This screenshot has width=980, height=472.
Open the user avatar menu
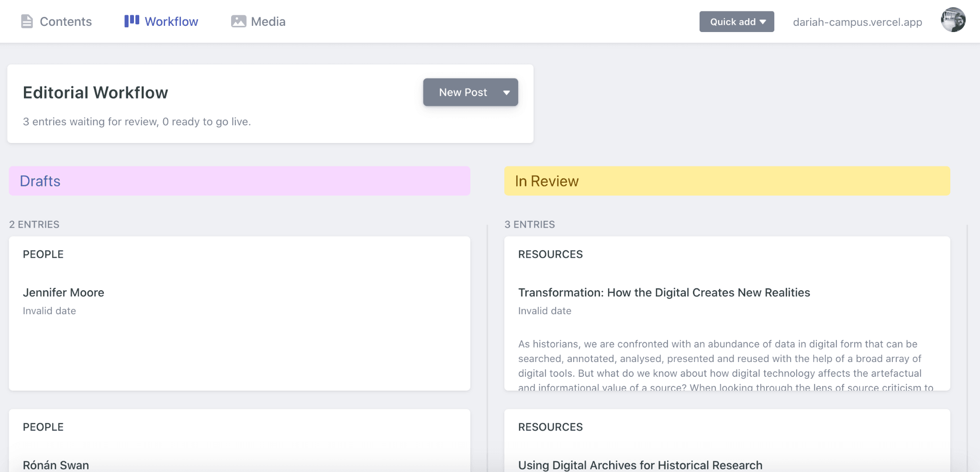tap(953, 20)
